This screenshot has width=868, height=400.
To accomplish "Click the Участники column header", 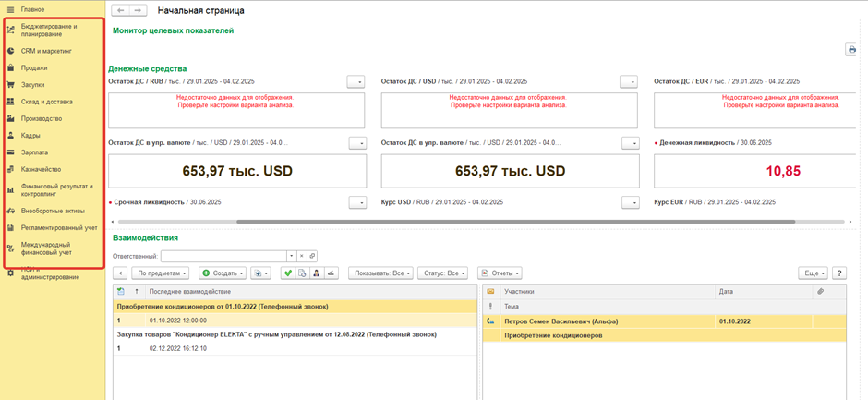I will click(519, 291).
